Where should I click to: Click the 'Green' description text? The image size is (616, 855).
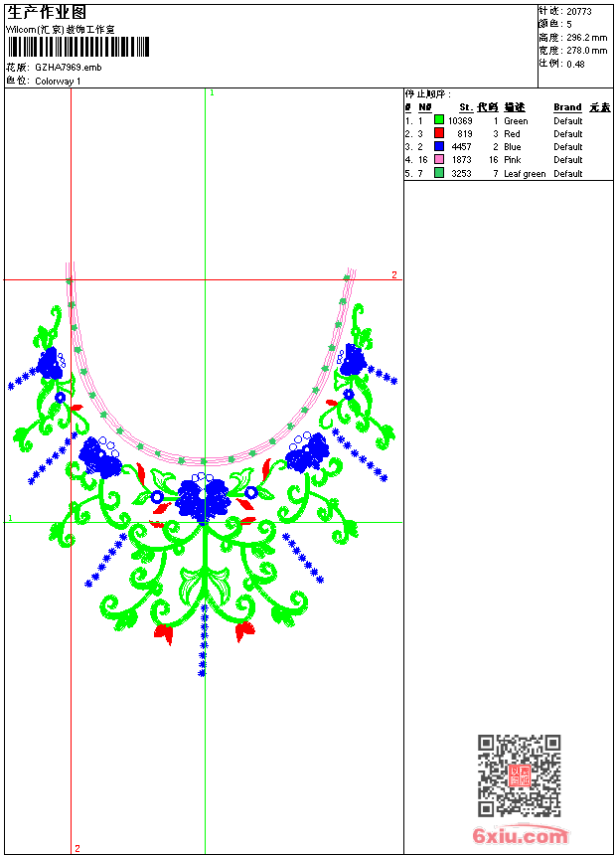516,121
